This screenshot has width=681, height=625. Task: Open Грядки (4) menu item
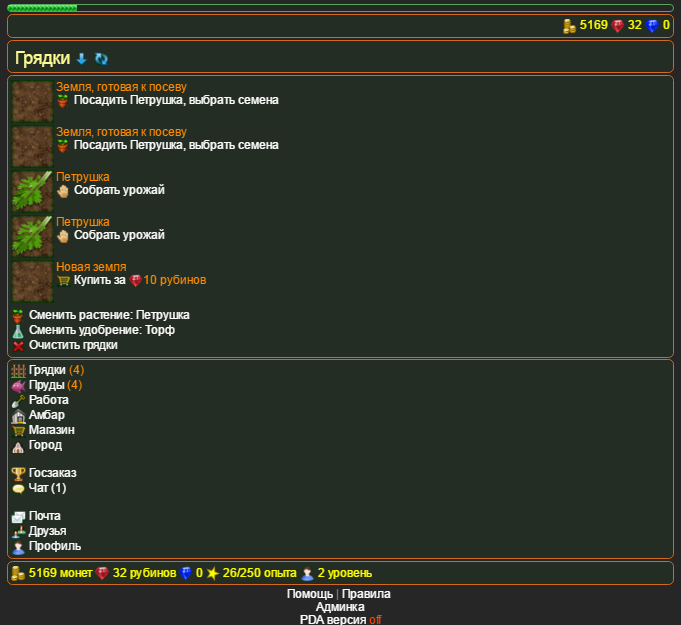pos(56,370)
